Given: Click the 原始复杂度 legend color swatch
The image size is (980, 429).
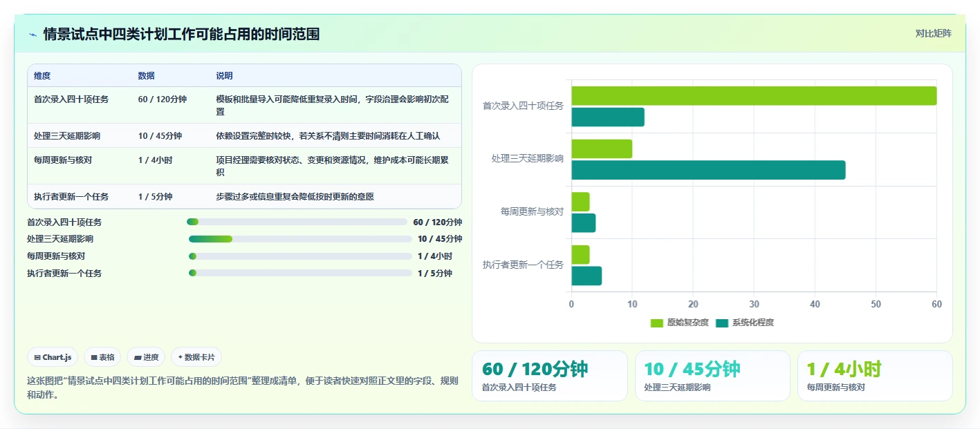Looking at the screenshot, I should point(657,323).
